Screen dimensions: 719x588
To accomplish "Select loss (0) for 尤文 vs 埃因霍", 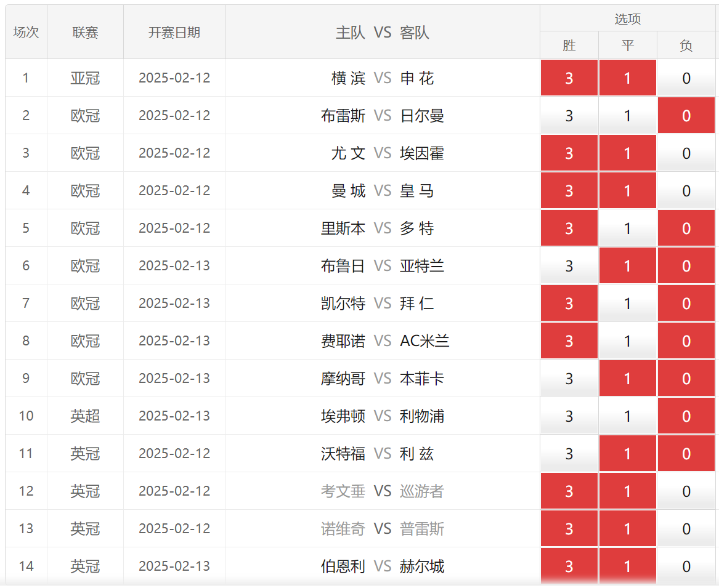I will point(686,153).
